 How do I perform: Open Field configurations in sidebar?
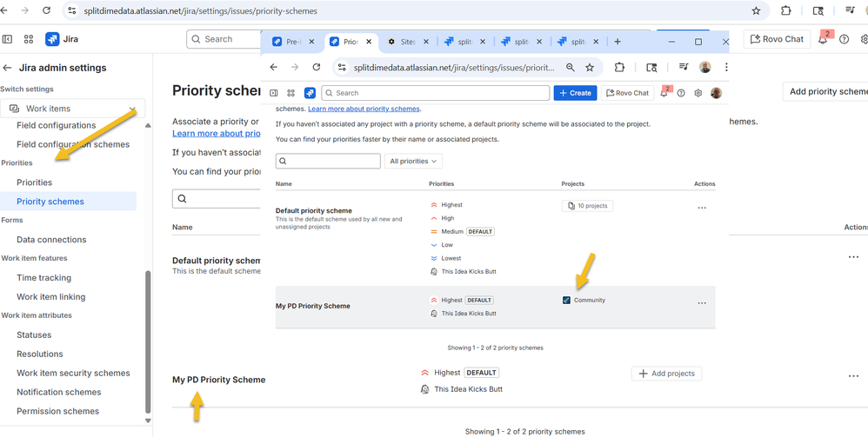56,126
